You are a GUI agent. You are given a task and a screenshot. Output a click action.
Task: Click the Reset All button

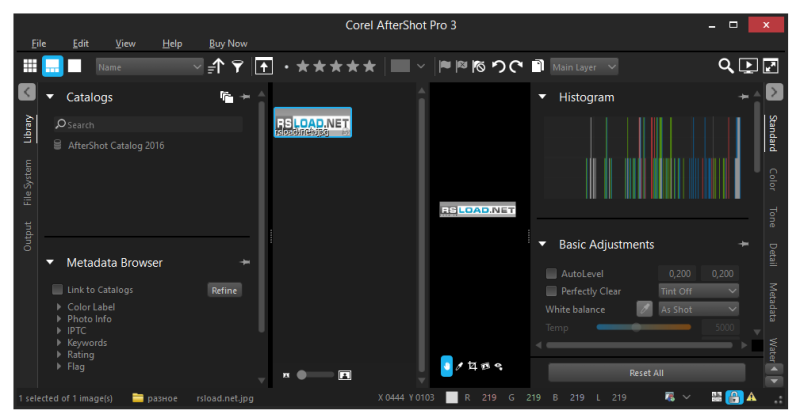[646, 373]
